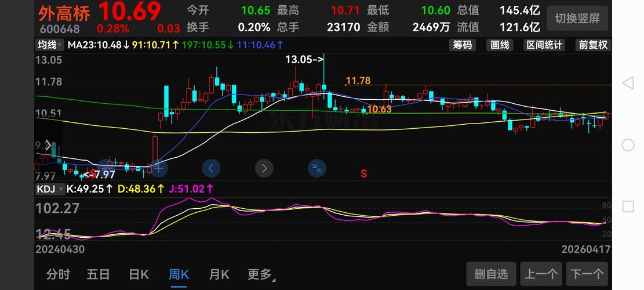Tap the 最高 10.71 value
644x290 pixels.
pos(345,10)
